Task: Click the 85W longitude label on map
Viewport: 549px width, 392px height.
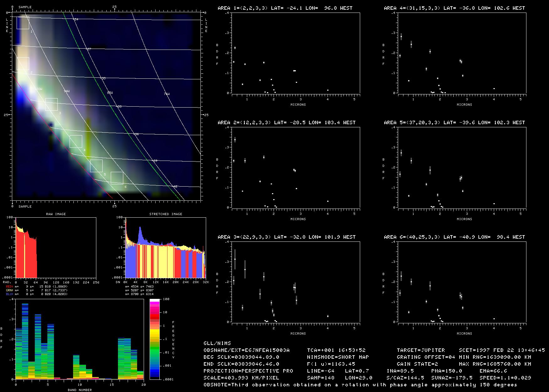Action: [109, 93]
